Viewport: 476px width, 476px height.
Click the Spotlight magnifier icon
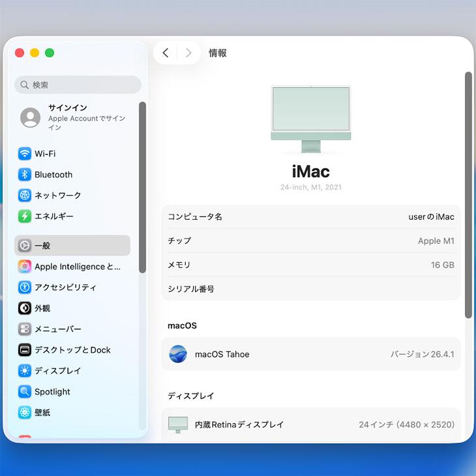25,392
